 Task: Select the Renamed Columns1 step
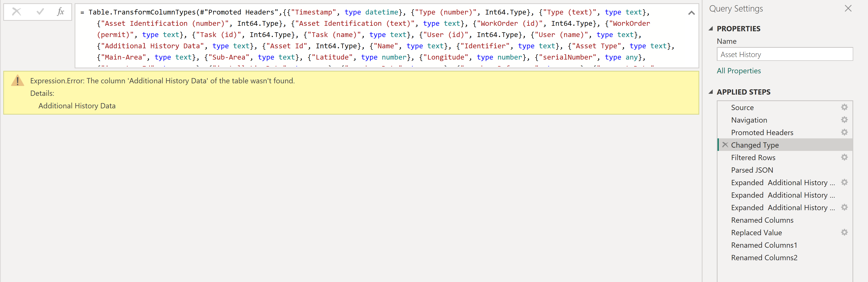[x=764, y=245]
